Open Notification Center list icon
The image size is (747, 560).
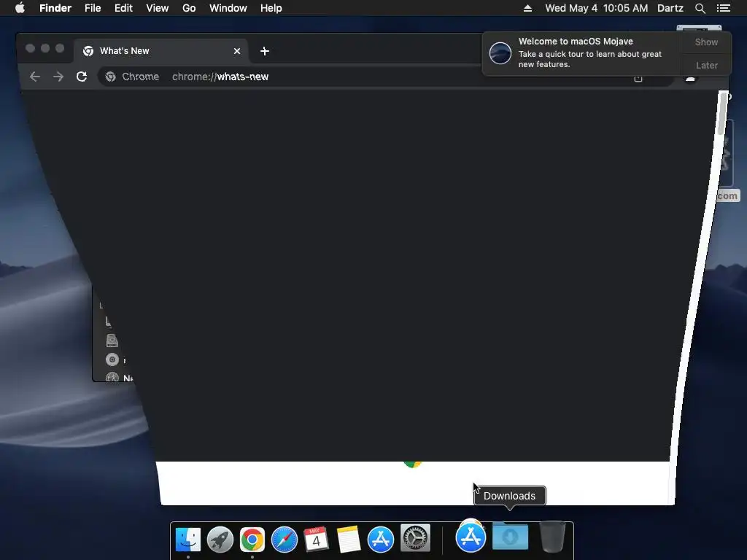(724, 8)
